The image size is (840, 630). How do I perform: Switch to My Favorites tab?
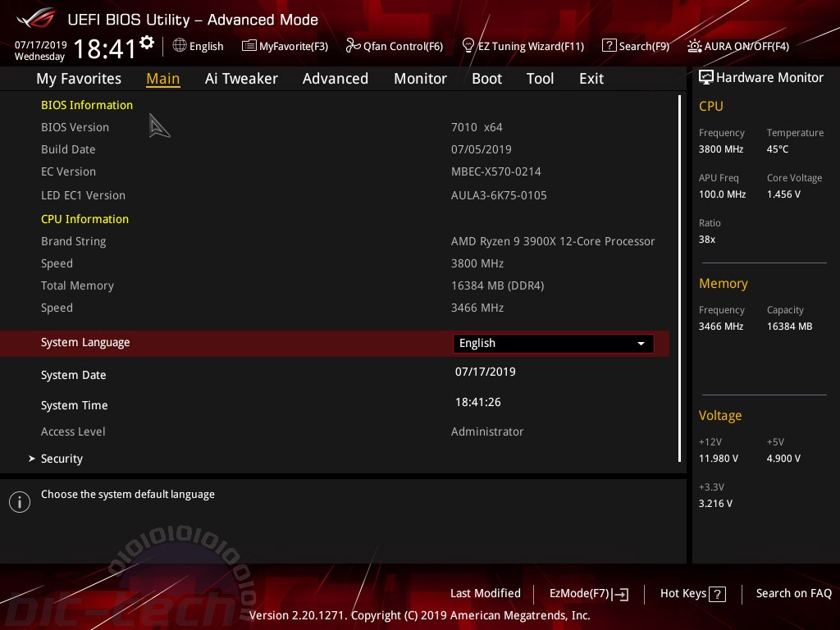[79, 79]
